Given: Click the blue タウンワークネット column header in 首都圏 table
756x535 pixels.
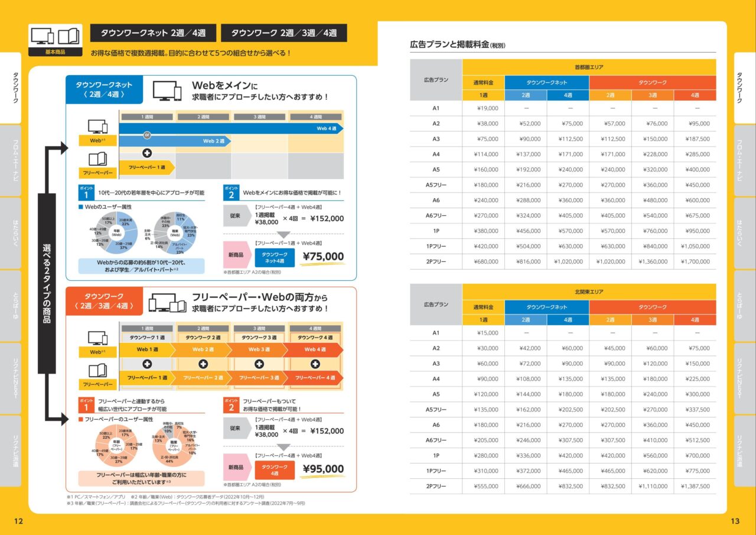Looking at the screenshot, I should (x=547, y=83).
